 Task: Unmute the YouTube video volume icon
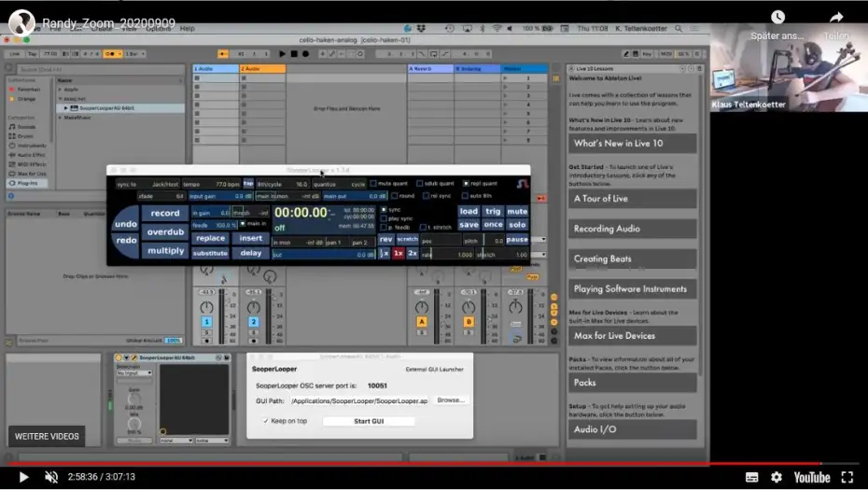click(x=51, y=477)
